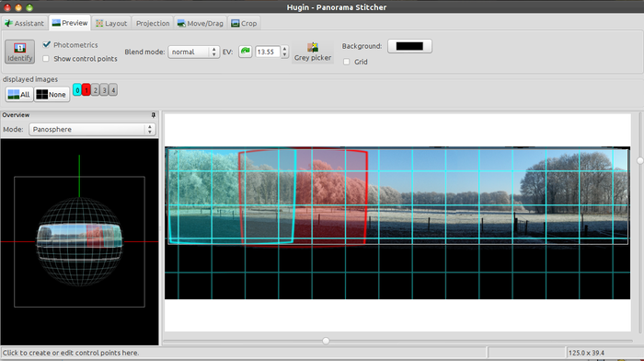Toggle displayed image 3
644x361 pixels.
104,90
